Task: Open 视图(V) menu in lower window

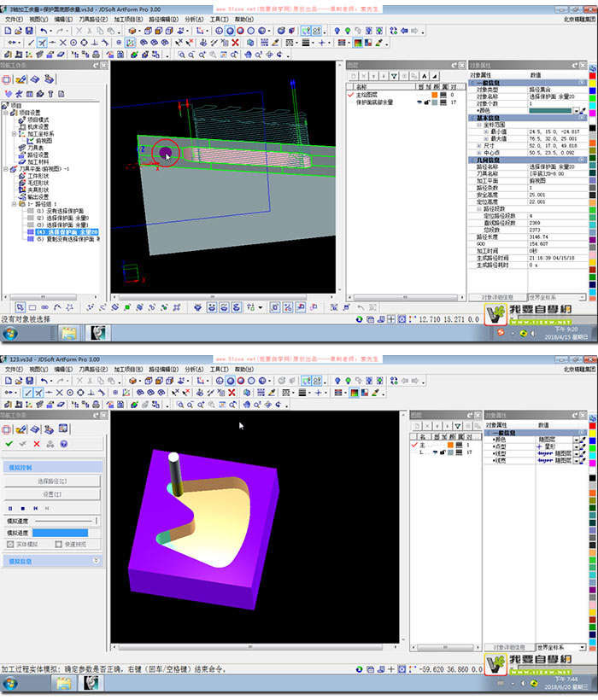Action: pos(38,369)
